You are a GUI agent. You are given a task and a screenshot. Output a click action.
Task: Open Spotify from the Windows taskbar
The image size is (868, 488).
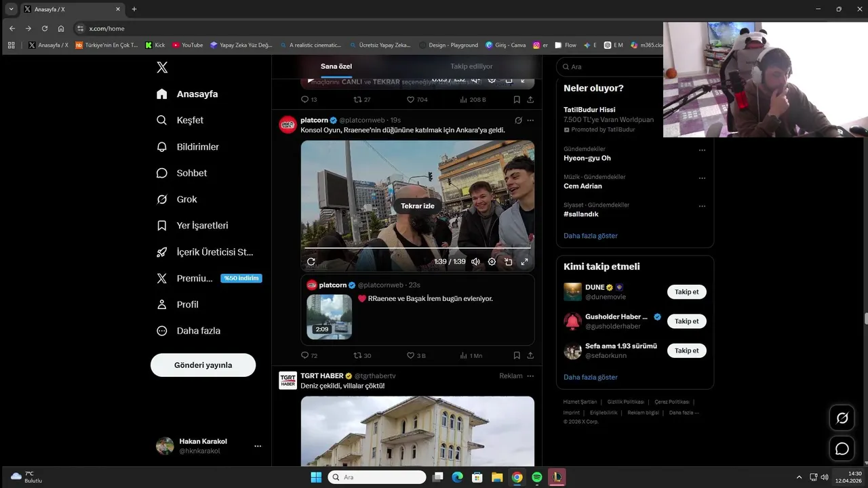click(x=536, y=477)
